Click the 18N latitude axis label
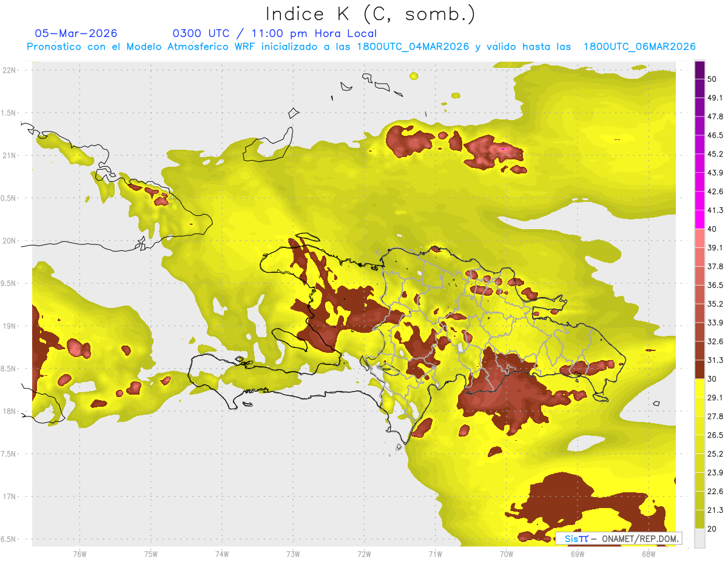 [10, 412]
